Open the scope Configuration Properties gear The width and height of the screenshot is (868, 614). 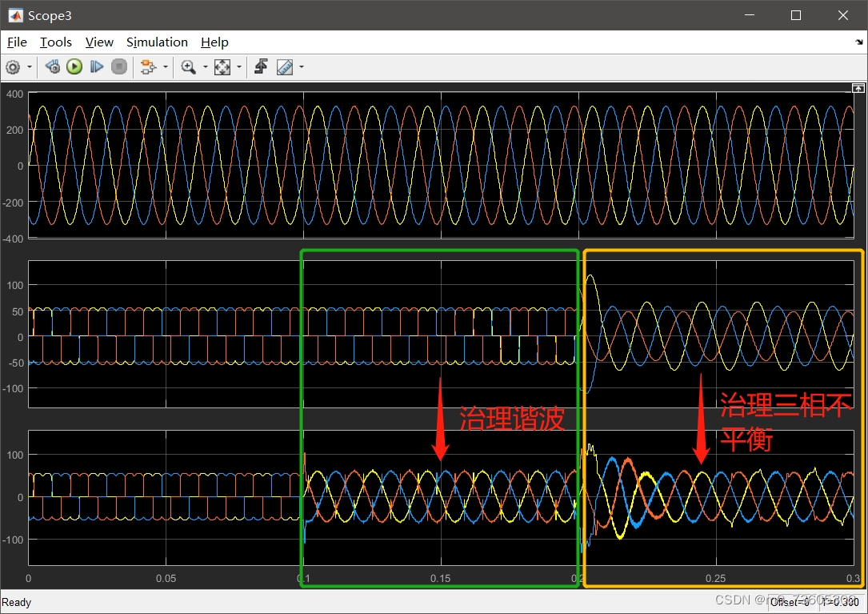[12, 66]
